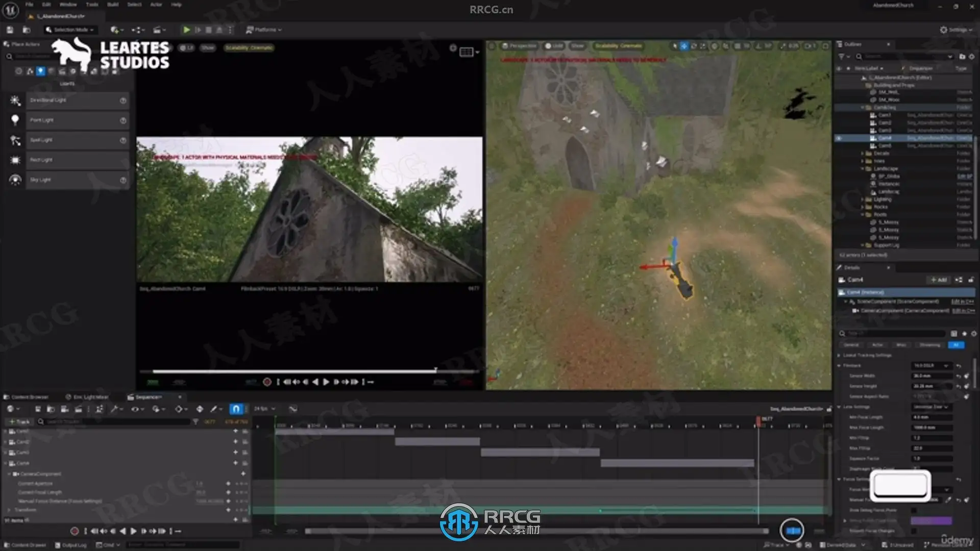Switch to the Content Browser tab
980x551 pixels.
[x=27, y=397]
